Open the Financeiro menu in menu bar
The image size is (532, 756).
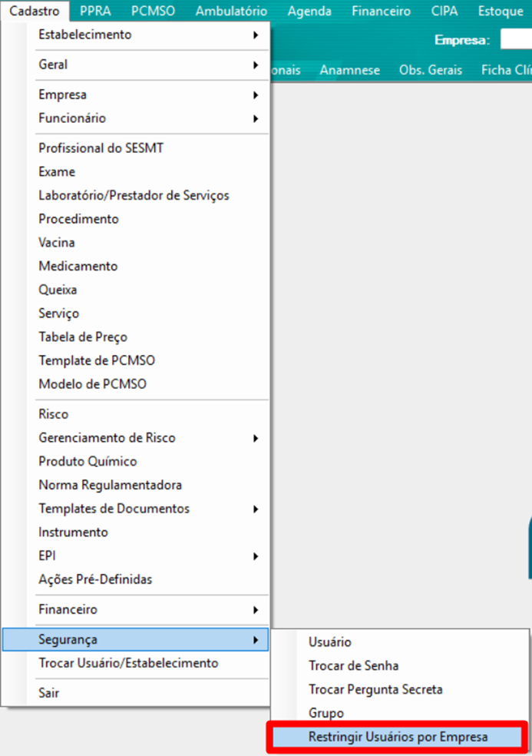click(382, 11)
